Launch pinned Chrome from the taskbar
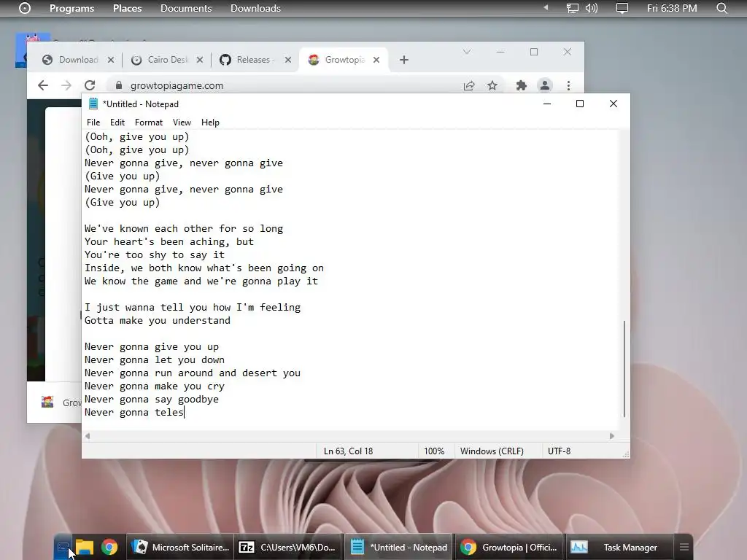 coord(109,548)
